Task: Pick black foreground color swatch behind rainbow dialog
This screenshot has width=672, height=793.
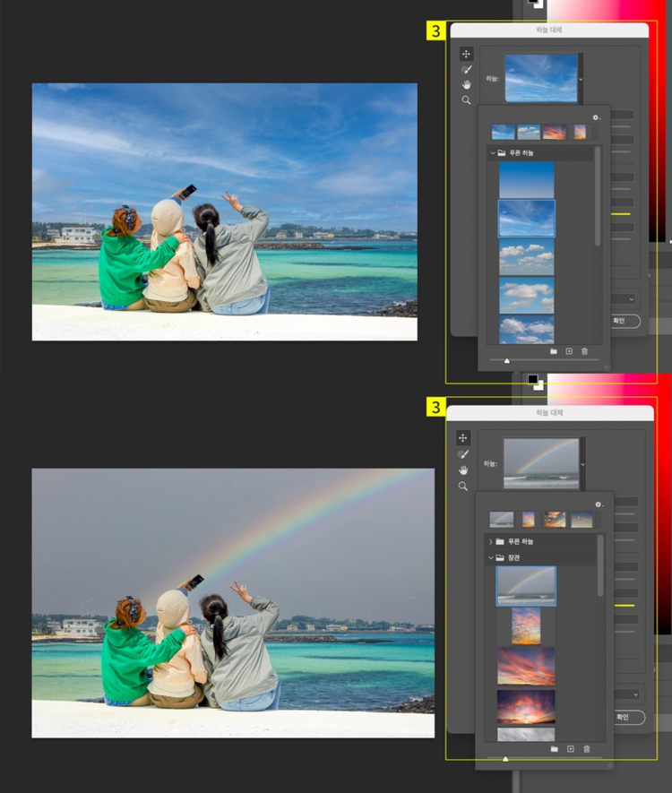Action: (532, 379)
